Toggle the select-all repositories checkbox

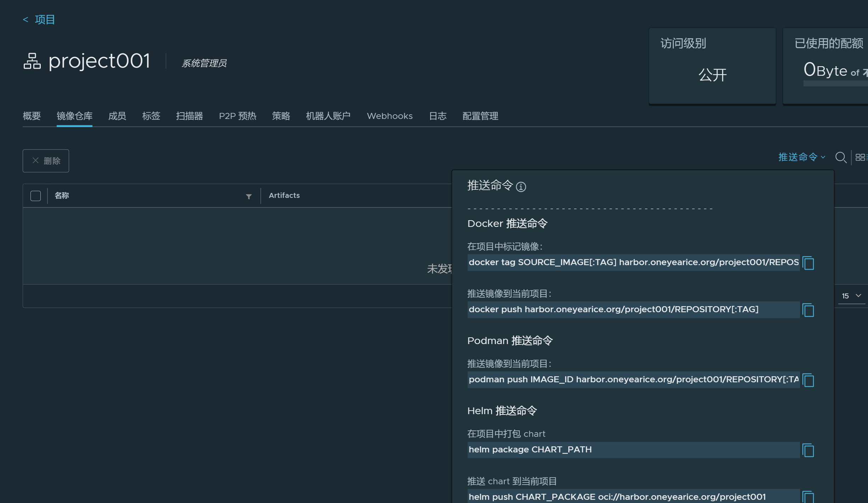click(x=35, y=196)
